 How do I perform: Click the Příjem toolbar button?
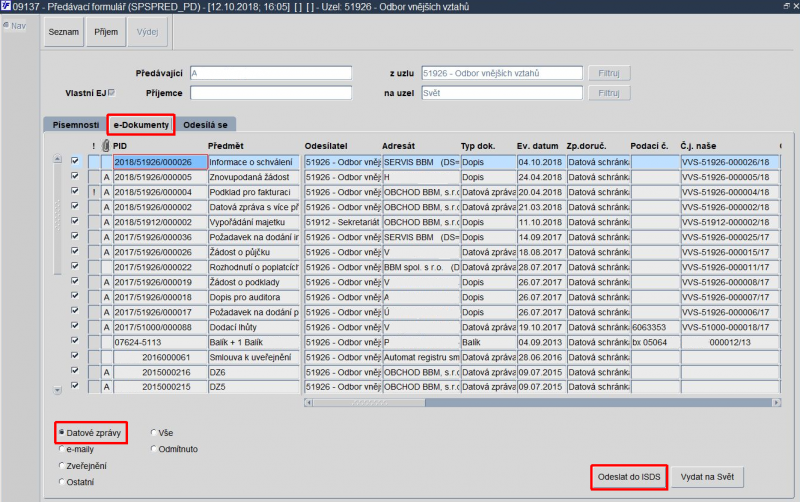click(106, 32)
